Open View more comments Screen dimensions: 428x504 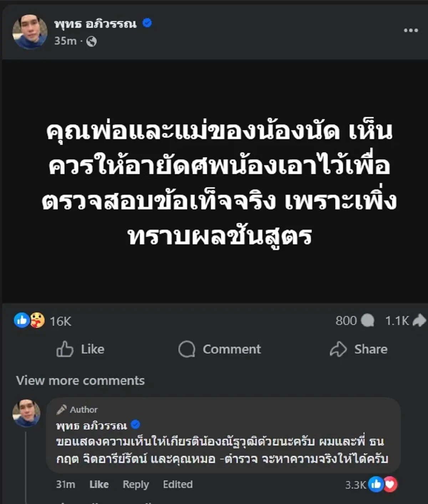[x=80, y=380]
